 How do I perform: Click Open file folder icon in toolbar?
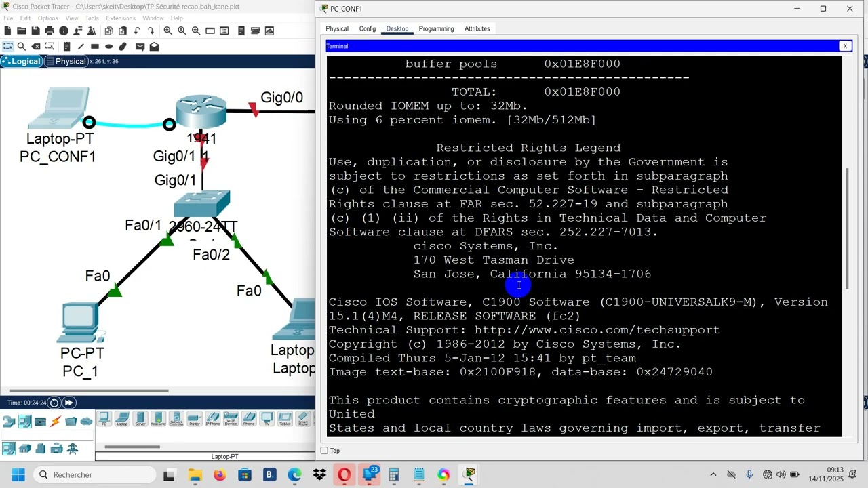[22, 30]
